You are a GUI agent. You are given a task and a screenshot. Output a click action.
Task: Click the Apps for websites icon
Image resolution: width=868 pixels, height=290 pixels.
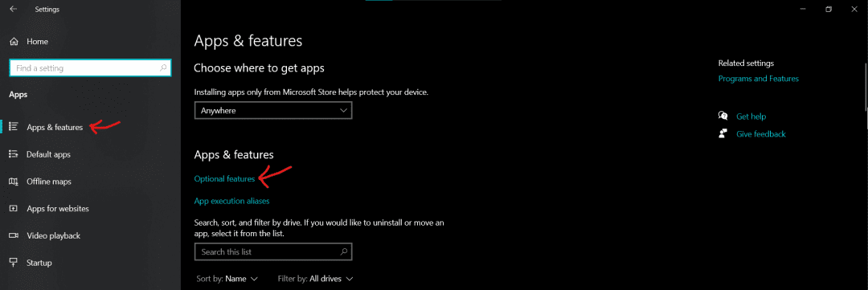coord(14,209)
